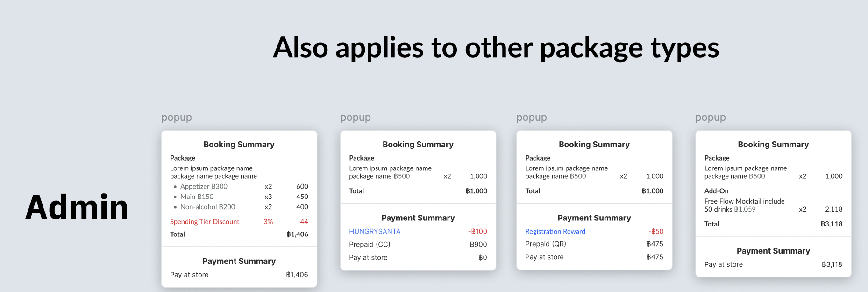Select the "Also applies to other package types" title
Screen dimensions: 868x292
(x=496, y=48)
